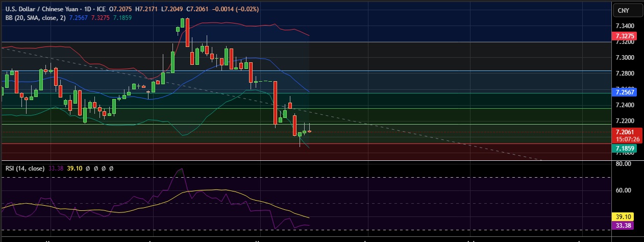Click the 7.2200 price scale label

(625, 121)
